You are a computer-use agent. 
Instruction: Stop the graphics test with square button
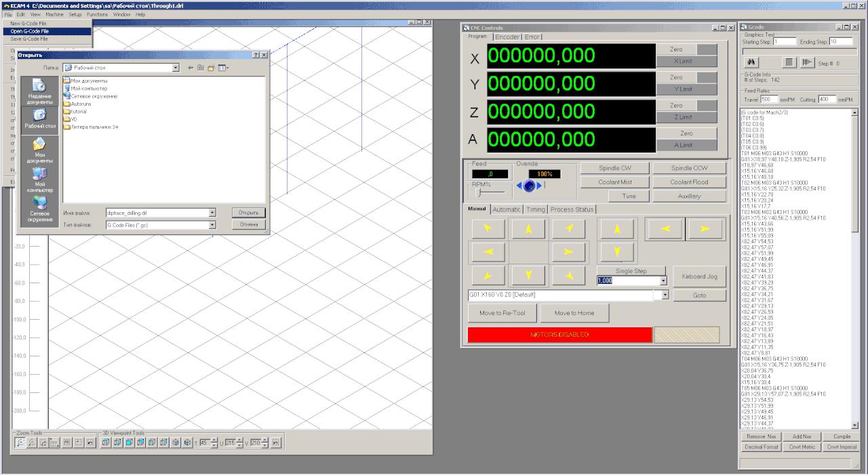(789, 62)
